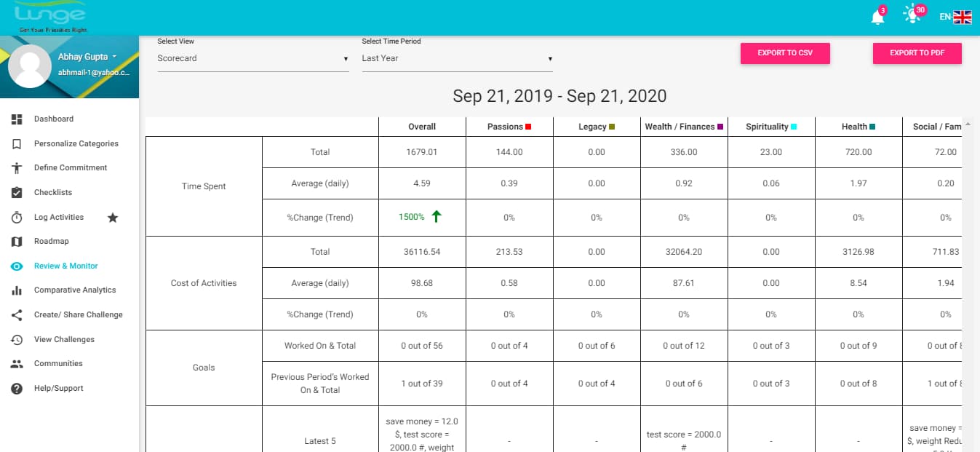Click the Passions red color square
Screen dimensions: 980x452
[528, 127]
